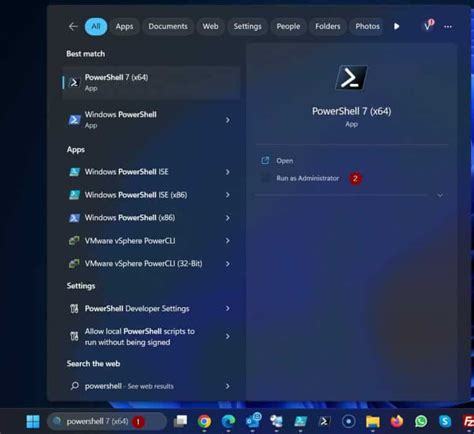Select the Settings filter tab
Viewport: 474px width, 434px height.
(x=247, y=26)
